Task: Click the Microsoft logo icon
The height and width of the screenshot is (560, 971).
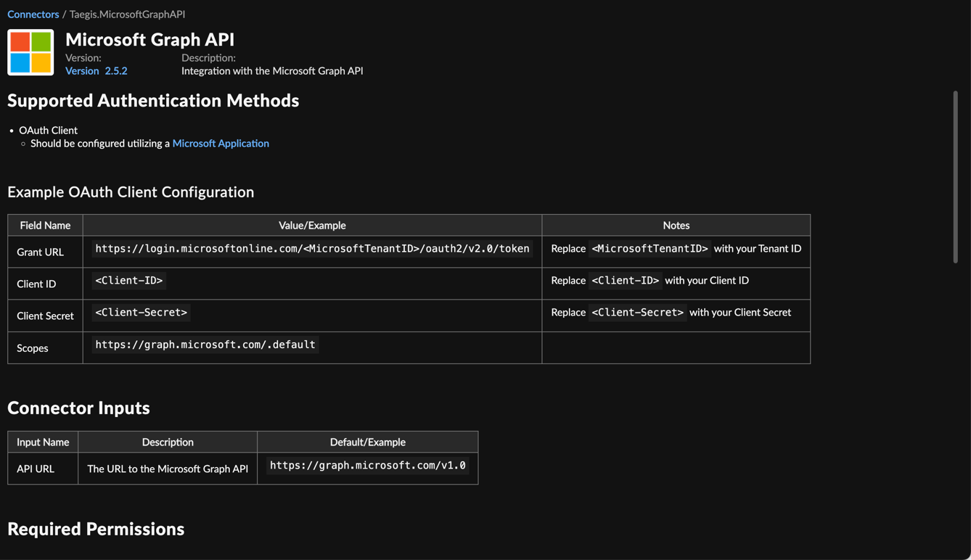Action: [x=30, y=52]
